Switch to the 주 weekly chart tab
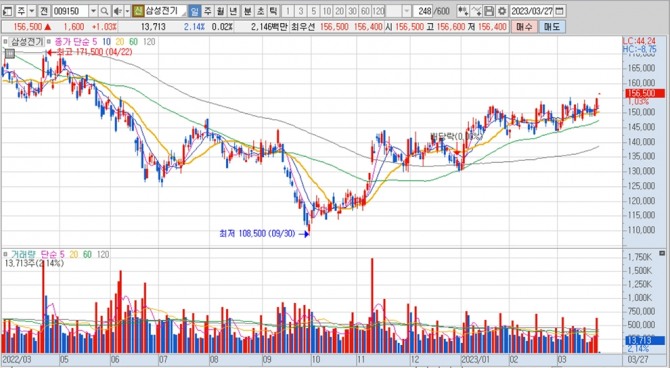The width and height of the screenshot is (670, 368). coord(207,11)
